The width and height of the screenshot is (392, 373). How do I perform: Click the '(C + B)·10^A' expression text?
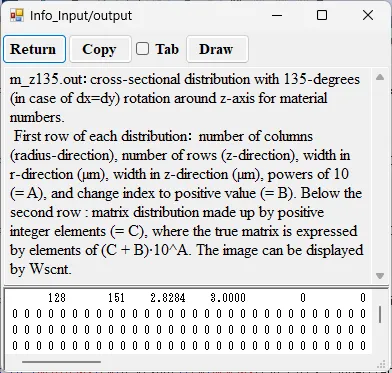click(x=145, y=250)
